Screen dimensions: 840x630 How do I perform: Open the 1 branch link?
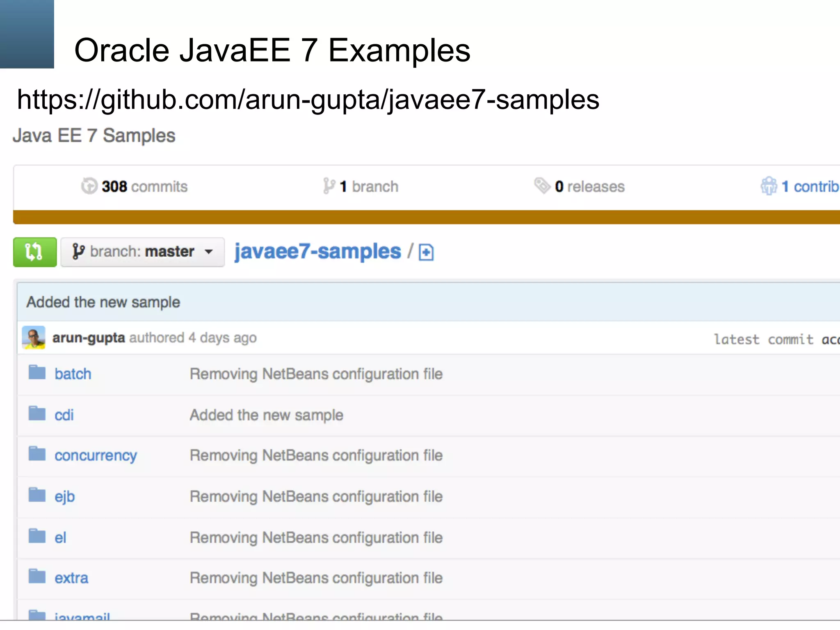tap(369, 187)
